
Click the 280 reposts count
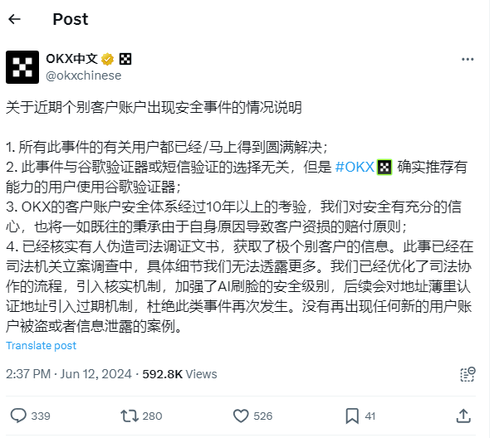click(154, 415)
